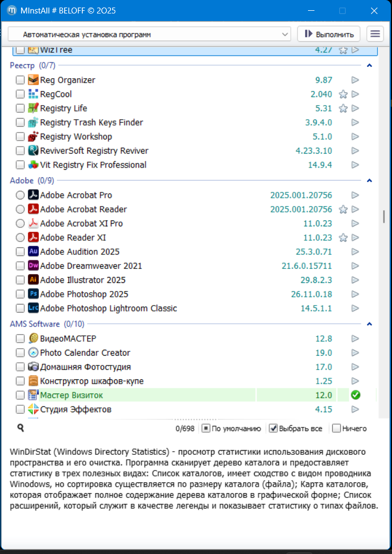Viewport: 392px width, 554px height.
Task: Select the Adobe Acrobat Pro radio button
Action: tap(20, 195)
